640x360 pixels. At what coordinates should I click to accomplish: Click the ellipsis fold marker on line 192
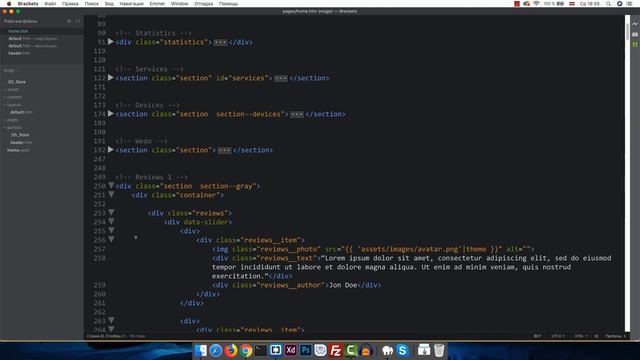(x=224, y=150)
